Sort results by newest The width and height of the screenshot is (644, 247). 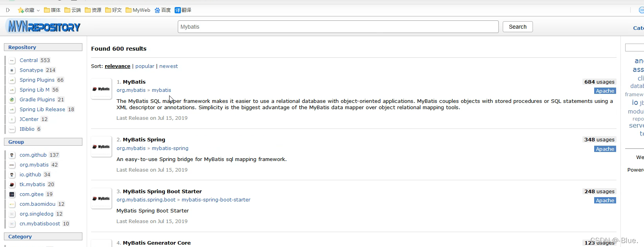pos(168,66)
